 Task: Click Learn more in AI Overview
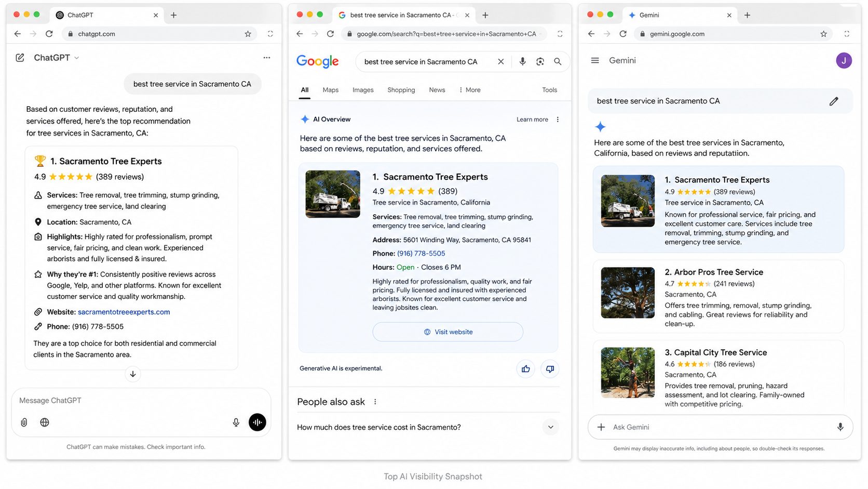[532, 120]
